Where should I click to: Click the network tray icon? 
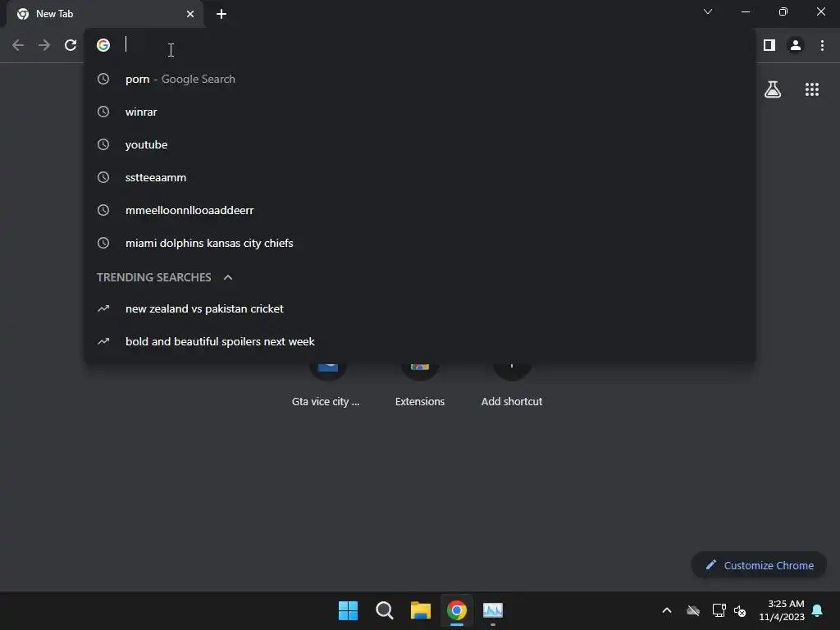(719, 610)
